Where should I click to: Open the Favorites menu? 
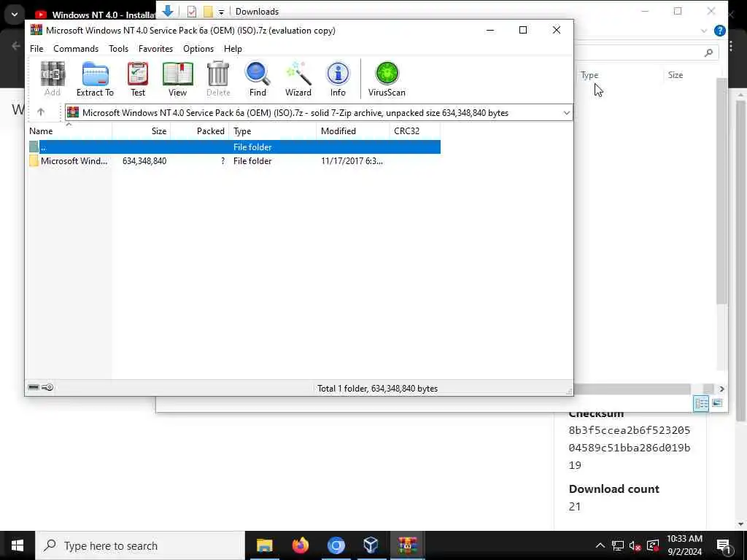tap(155, 49)
